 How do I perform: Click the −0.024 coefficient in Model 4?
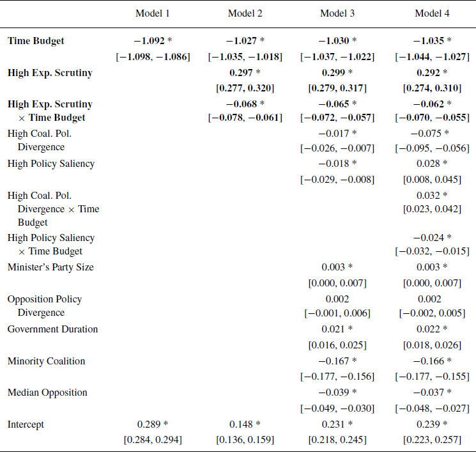coord(428,238)
